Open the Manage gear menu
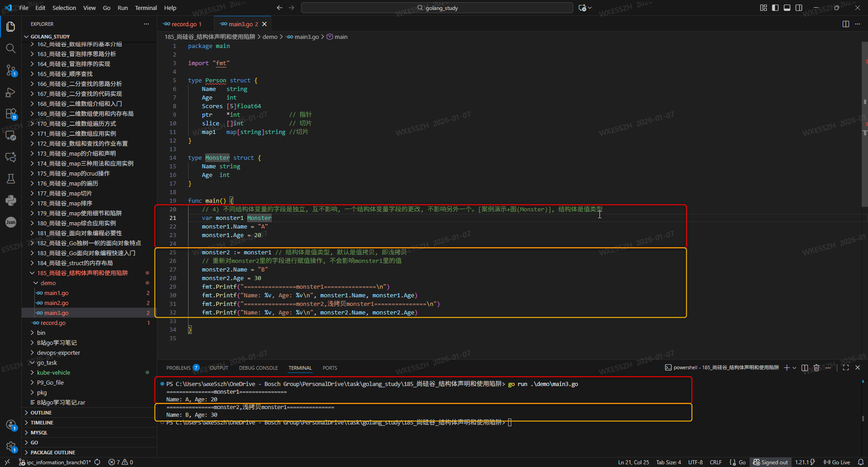Image resolution: width=868 pixels, height=467 pixels. click(x=11, y=447)
